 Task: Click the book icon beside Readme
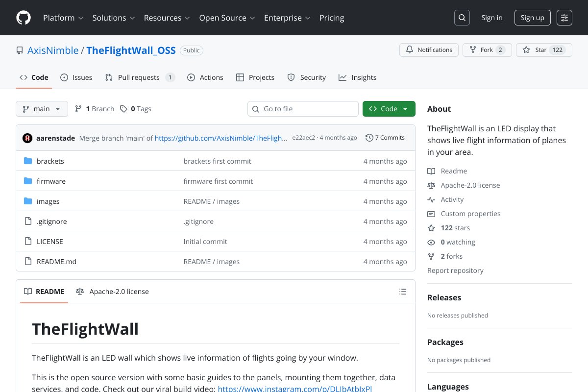[x=431, y=171]
